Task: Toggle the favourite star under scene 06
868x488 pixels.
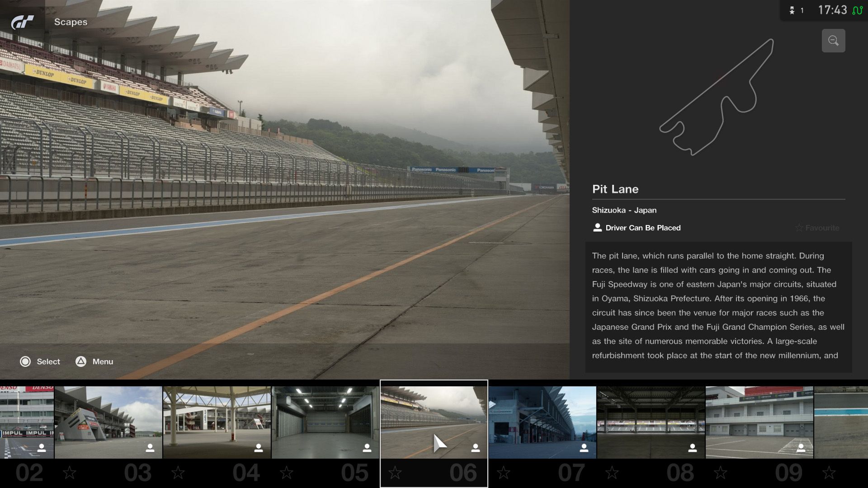Action: (x=395, y=473)
